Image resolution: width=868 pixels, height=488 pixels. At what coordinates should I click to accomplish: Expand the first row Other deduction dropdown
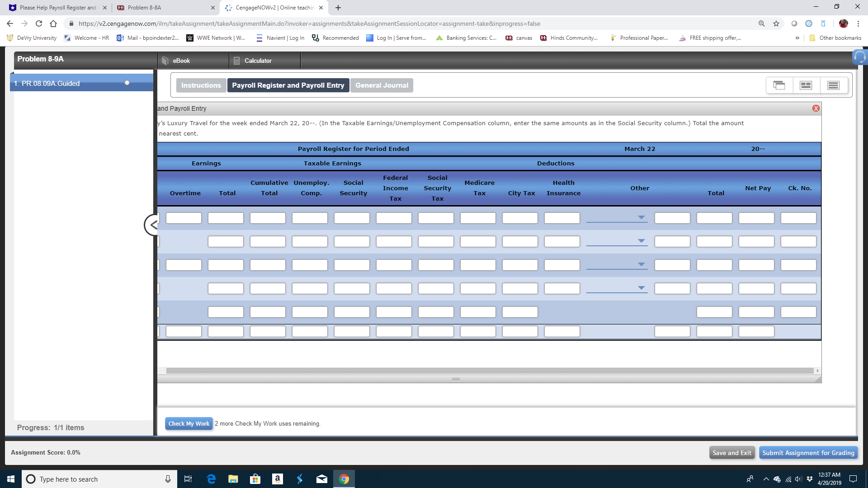coord(641,218)
